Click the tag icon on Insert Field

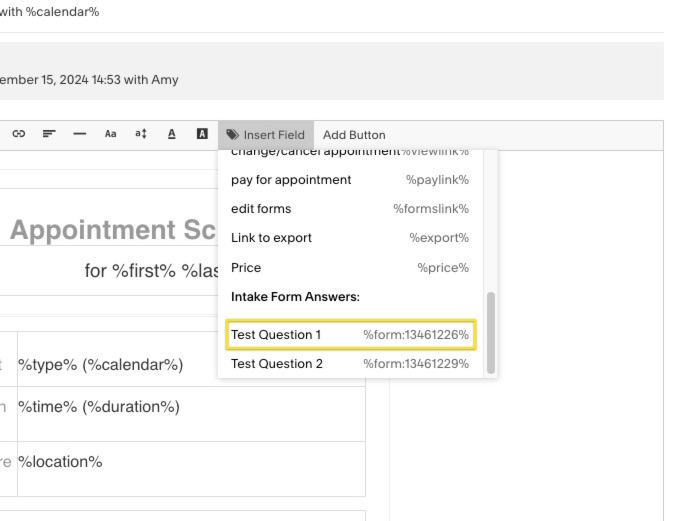pyautogui.click(x=233, y=135)
